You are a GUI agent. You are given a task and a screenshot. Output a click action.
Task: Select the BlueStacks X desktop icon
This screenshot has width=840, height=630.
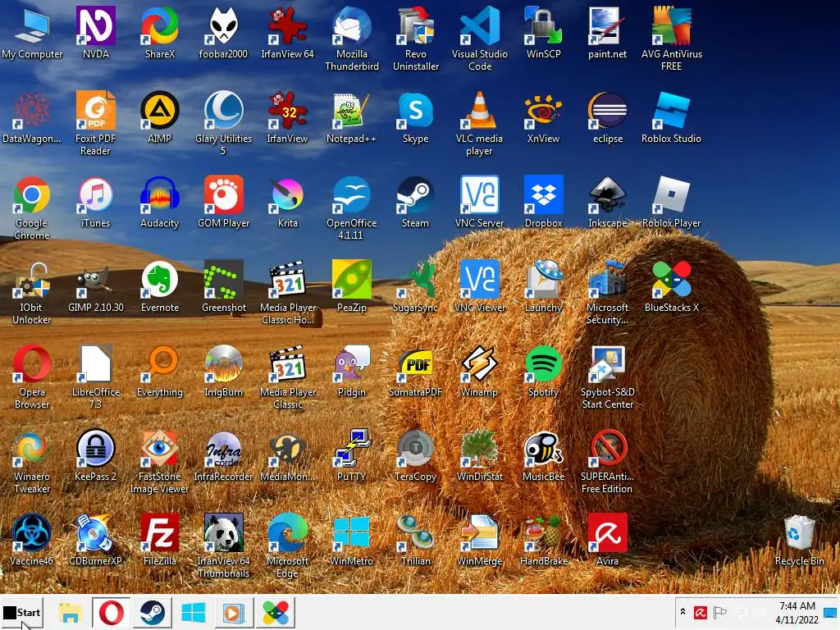pyautogui.click(x=671, y=286)
